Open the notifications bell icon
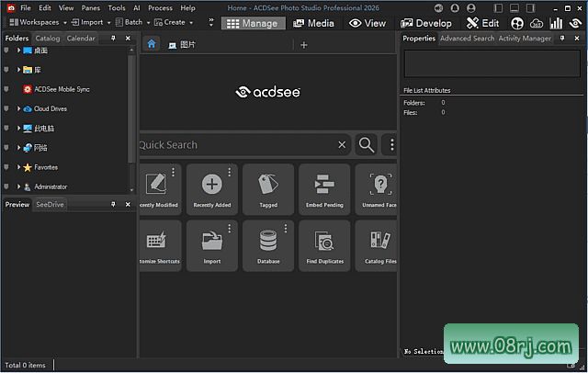The width and height of the screenshot is (588, 373). [576, 23]
